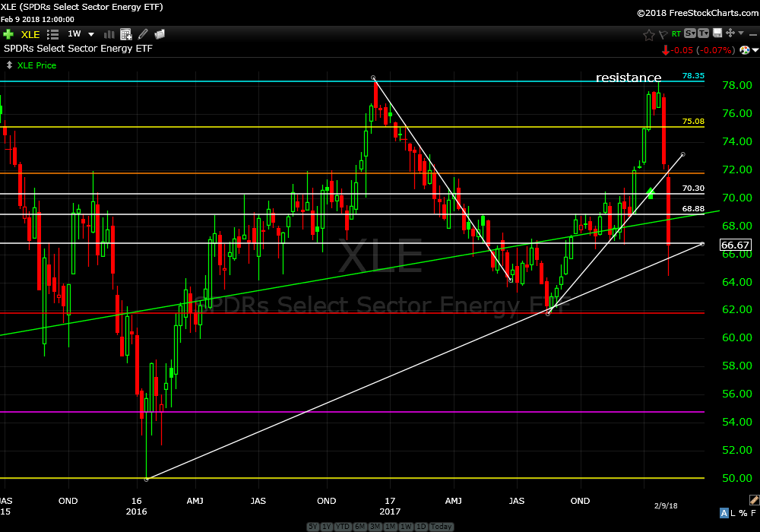
Task: Click the XLE Price legend label
Action: click(36, 65)
